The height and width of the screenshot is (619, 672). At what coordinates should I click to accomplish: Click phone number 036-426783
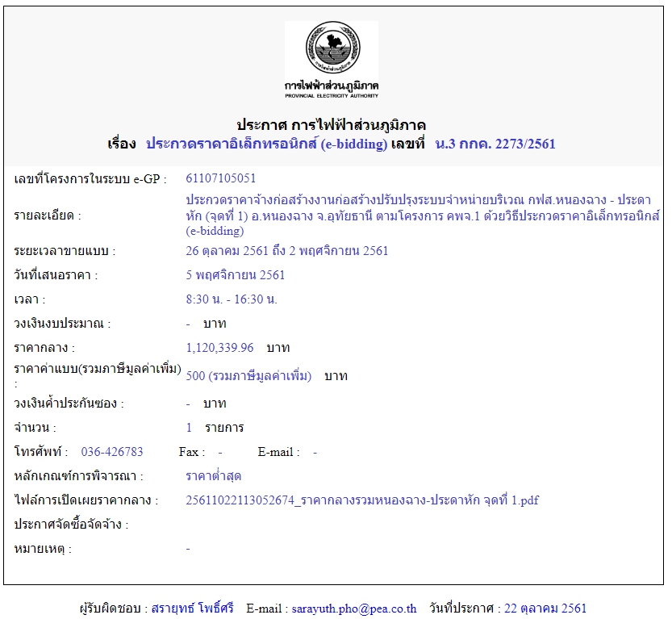pos(112,452)
